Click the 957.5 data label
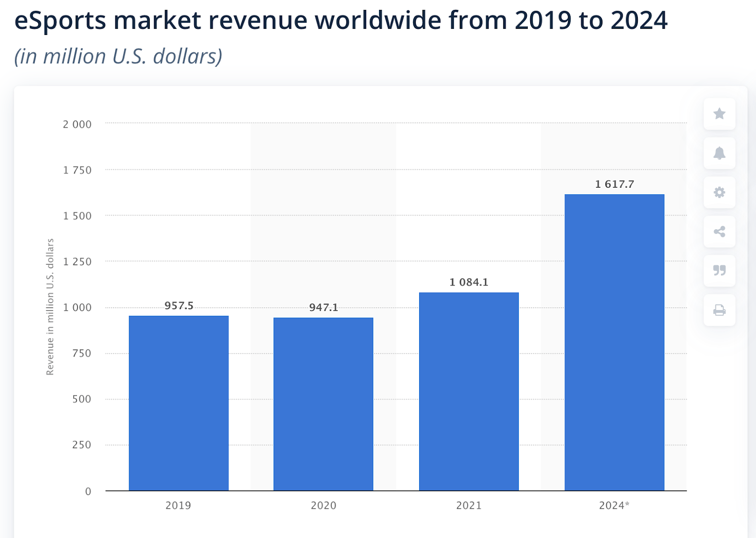 coord(179,306)
